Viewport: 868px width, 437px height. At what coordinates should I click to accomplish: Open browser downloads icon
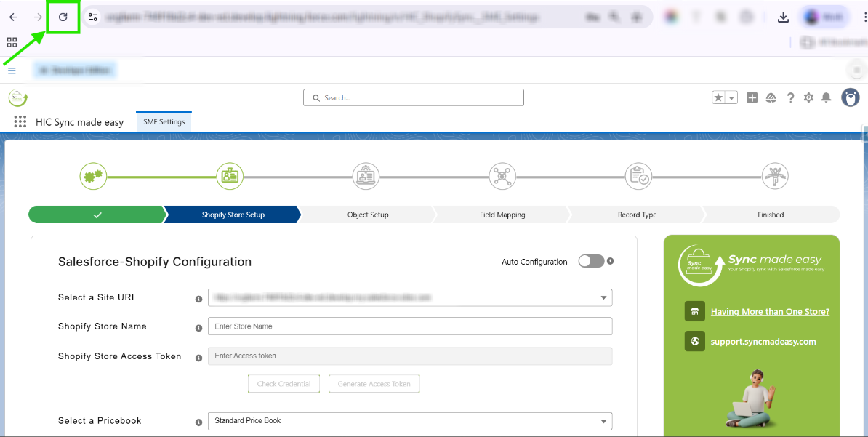[x=783, y=17]
